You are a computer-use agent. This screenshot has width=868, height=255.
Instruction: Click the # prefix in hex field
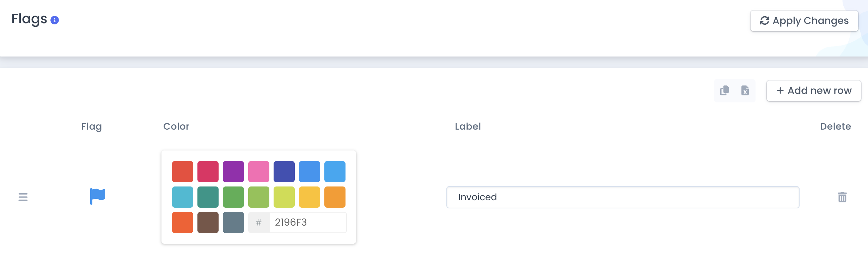coord(259,223)
